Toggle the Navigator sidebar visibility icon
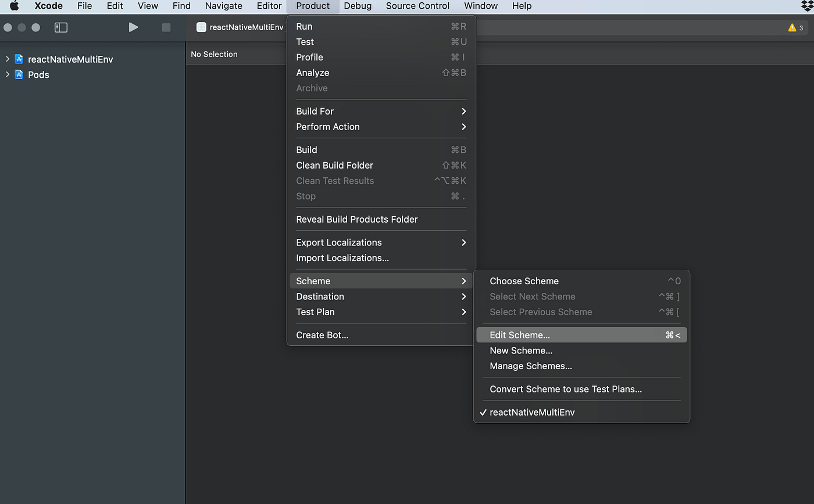 click(x=60, y=27)
